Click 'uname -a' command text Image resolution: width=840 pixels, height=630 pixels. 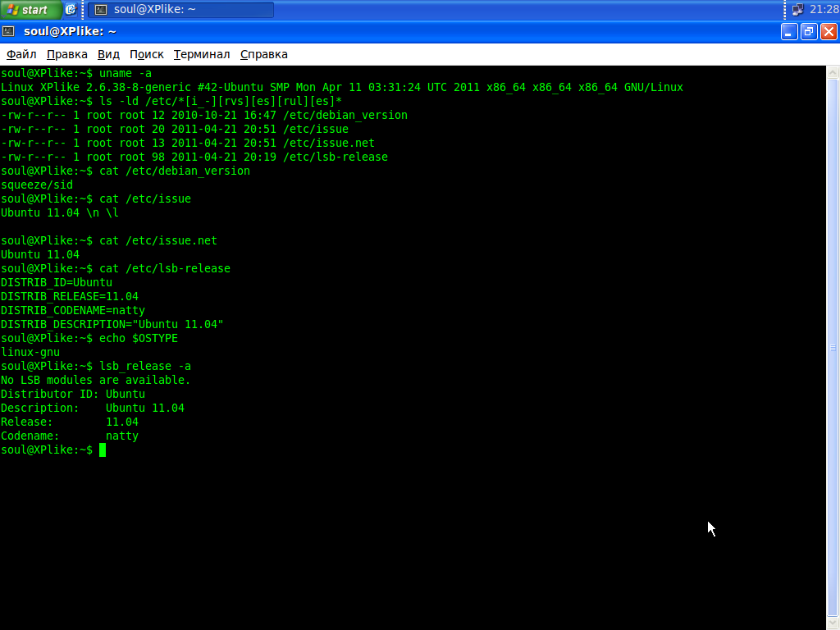pos(126,73)
